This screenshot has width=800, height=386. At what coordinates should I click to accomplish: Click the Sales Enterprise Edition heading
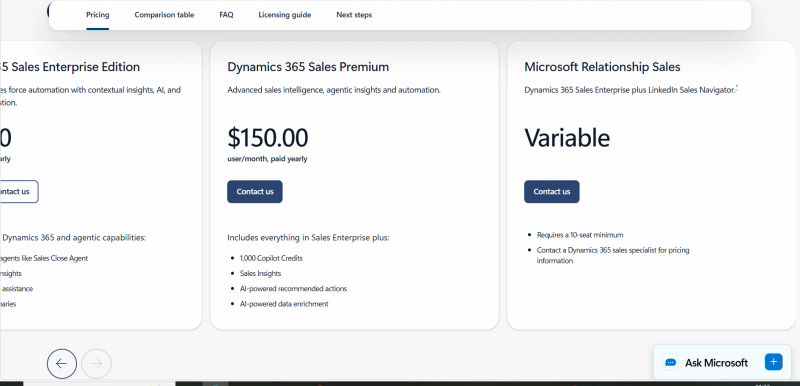pyautogui.click(x=70, y=67)
